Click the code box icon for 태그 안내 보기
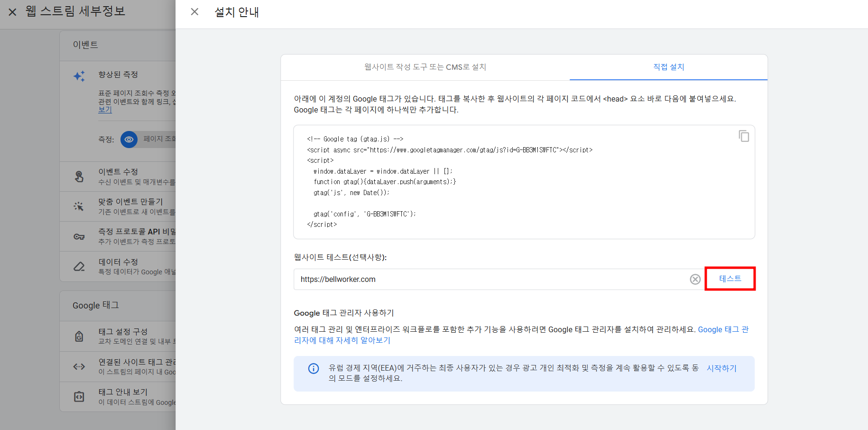 point(79,397)
